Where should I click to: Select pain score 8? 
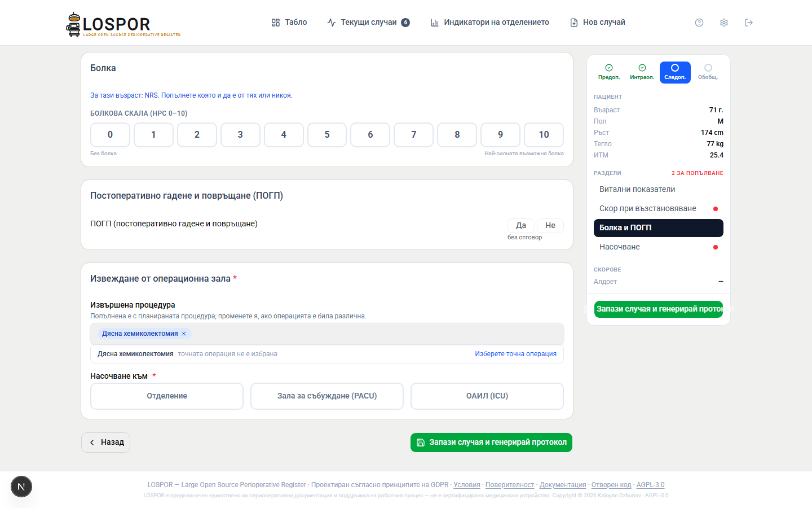[x=457, y=135]
